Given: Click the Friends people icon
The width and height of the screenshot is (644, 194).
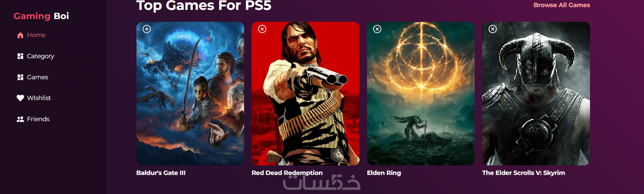Looking at the screenshot, I should pos(20,119).
